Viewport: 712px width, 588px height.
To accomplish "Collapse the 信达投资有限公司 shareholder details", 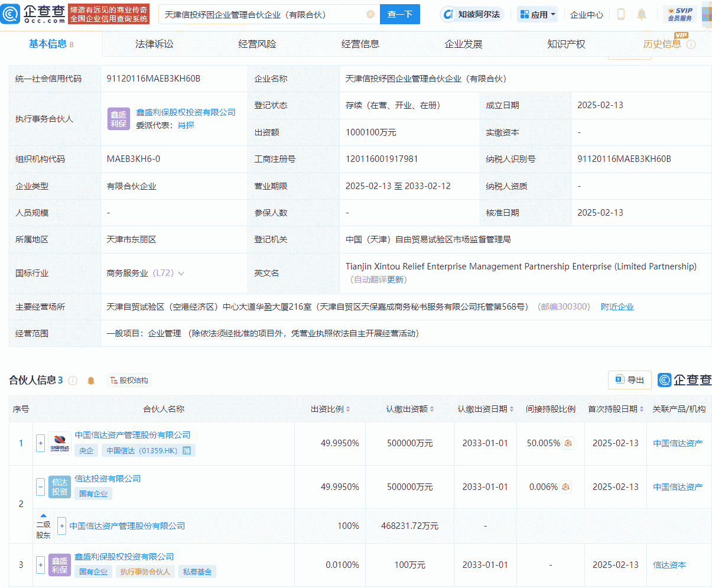I will pos(40,487).
